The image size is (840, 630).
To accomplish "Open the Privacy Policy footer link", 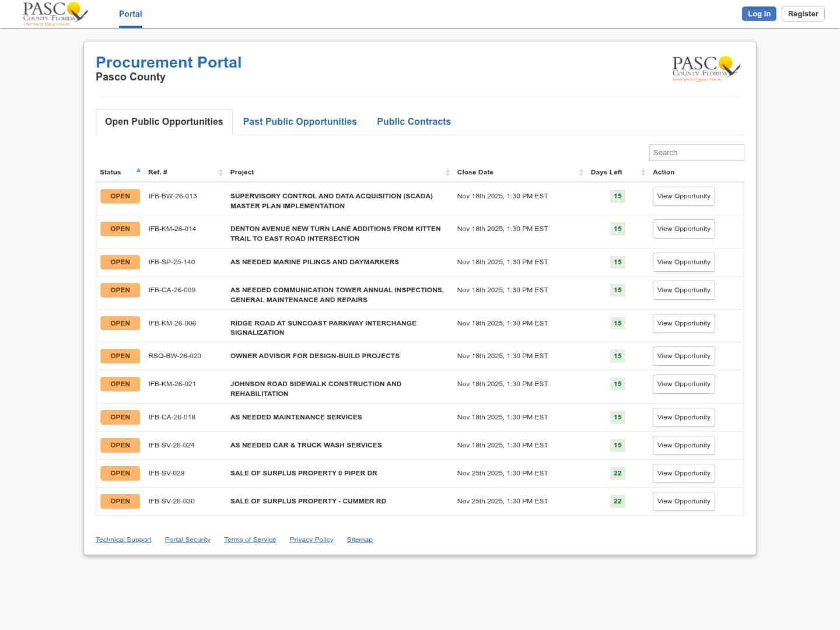I will 311,540.
